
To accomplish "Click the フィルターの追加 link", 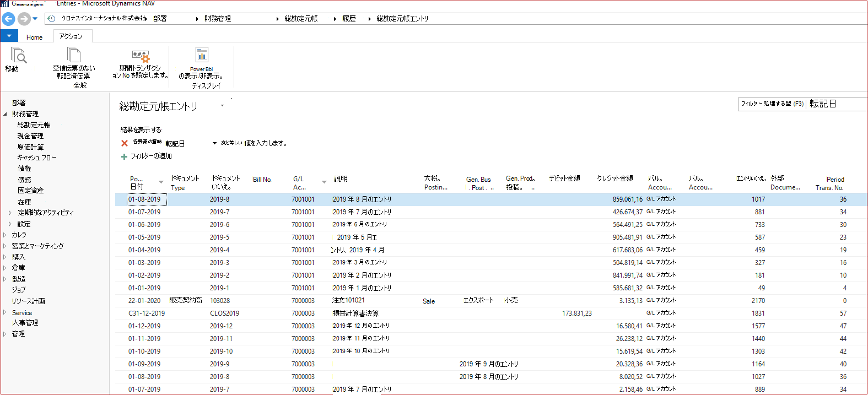I will [x=151, y=156].
